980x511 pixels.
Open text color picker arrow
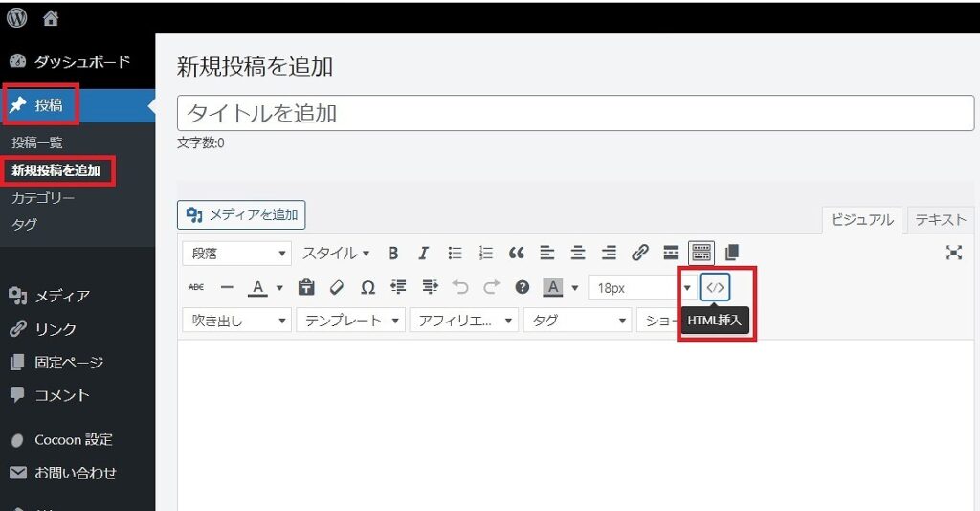pos(279,288)
